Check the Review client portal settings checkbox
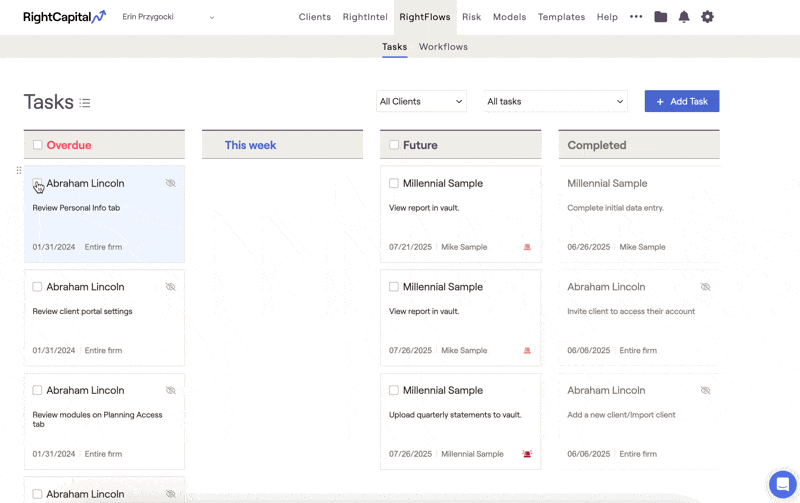Screen dimensions: 800x503 [x=37, y=287]
